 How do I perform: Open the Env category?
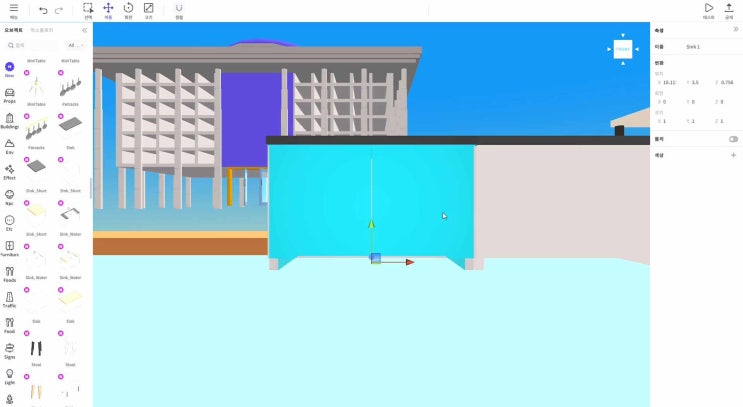pos(9,146)
